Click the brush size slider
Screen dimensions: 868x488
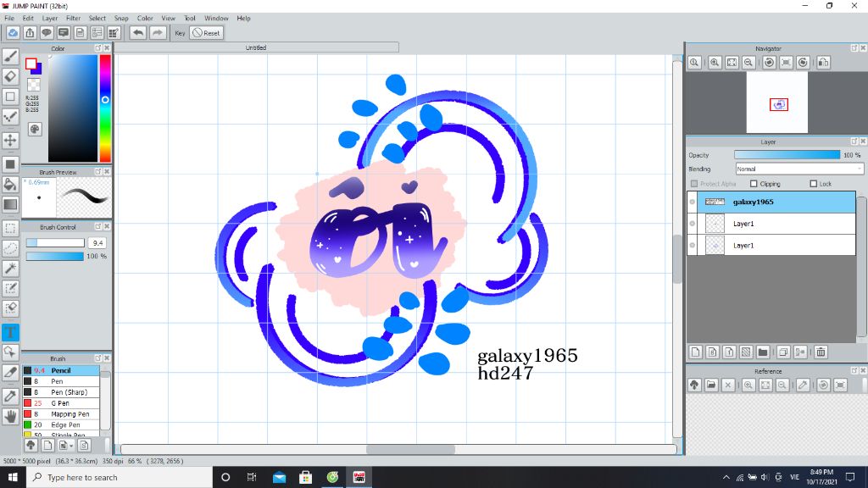coord(55,243)
